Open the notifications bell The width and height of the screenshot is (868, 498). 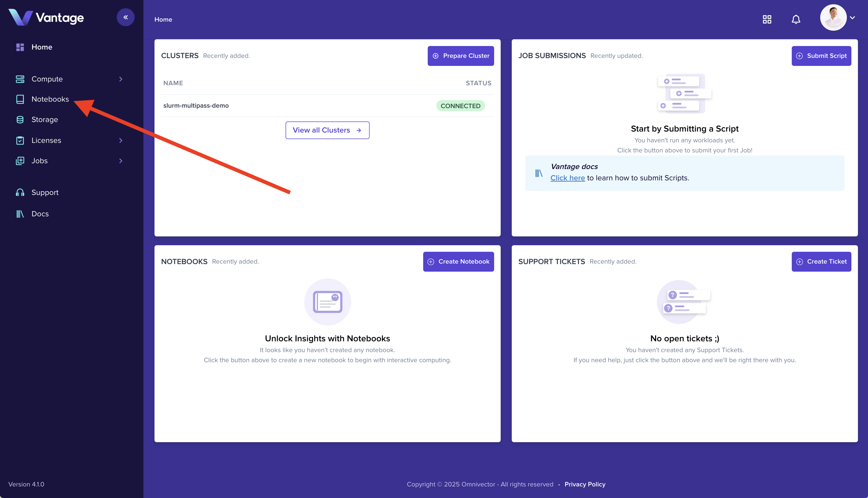(796, 20)
